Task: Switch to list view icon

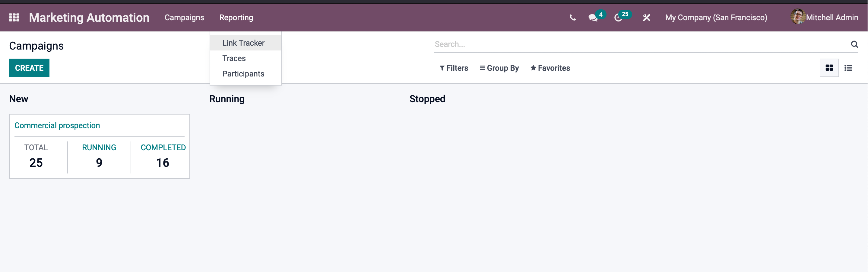Action: coord(848,68)
